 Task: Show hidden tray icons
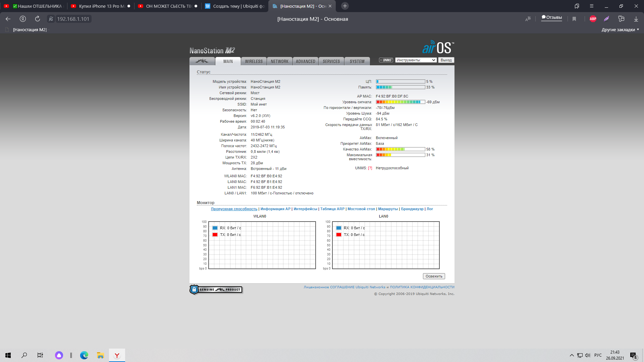(x=572, y=355)
